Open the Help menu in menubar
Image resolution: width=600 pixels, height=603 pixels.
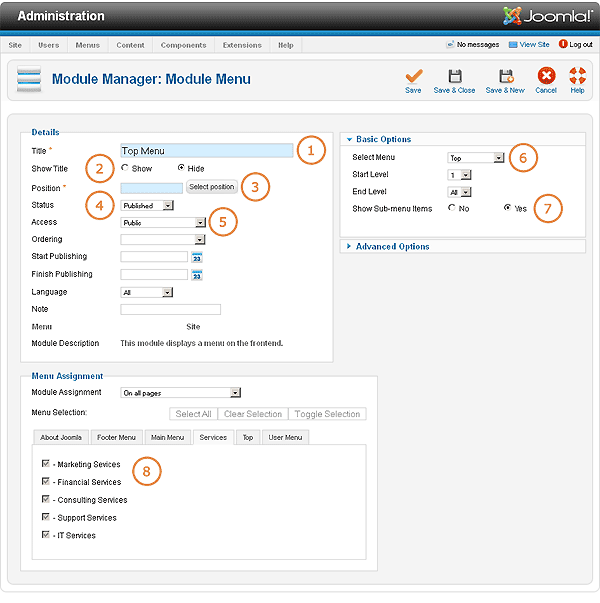click(286, 45)
